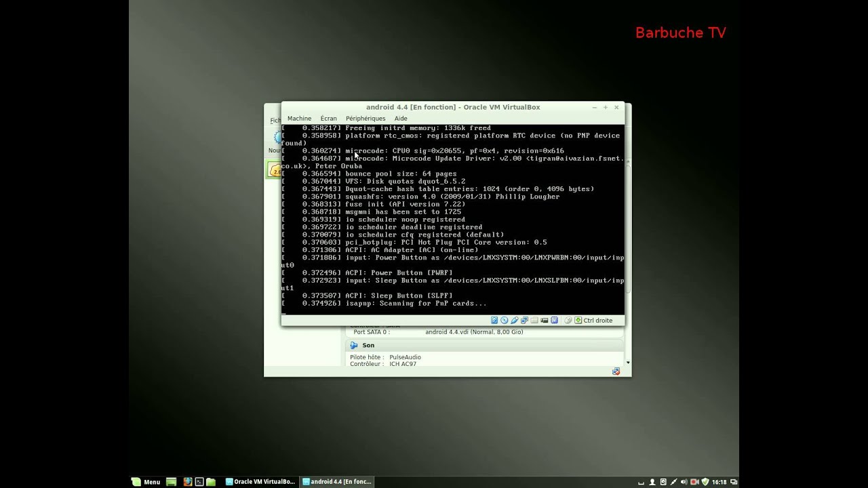Click the green host key arrow icon
This screenshot has width=868, height=488.
578,320
